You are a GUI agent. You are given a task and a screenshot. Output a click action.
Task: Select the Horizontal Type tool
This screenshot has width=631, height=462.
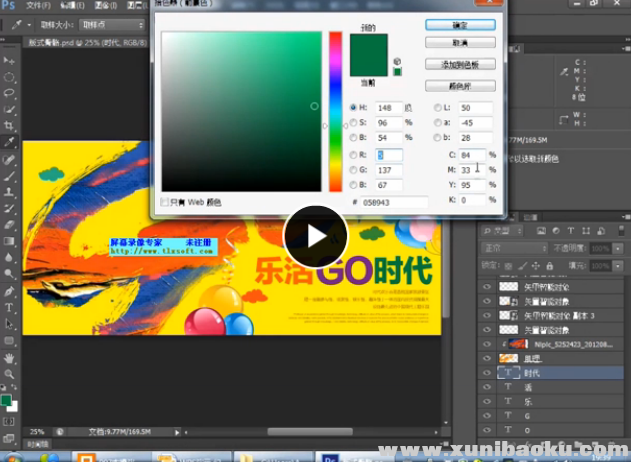(x=9, y=307)
